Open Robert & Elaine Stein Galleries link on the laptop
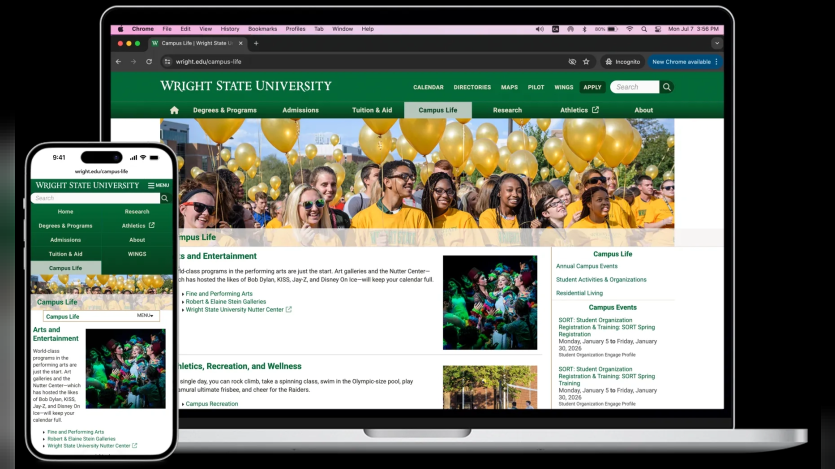The width and height of the screenshot is (835, 469). 225,301
